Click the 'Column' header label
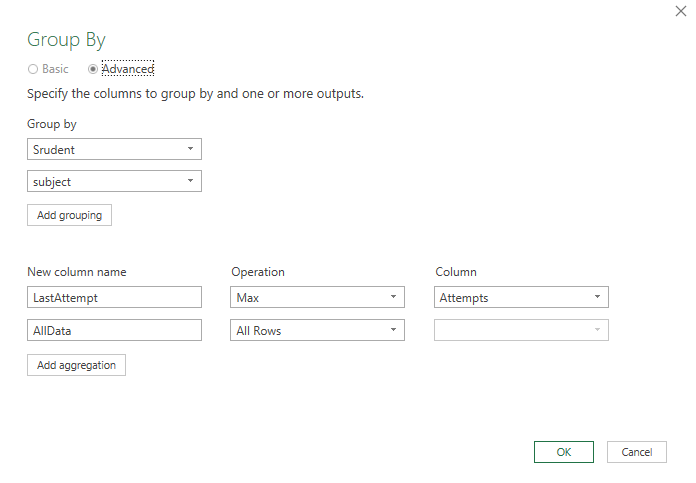The image size is (696, 483). coord(456,272)
